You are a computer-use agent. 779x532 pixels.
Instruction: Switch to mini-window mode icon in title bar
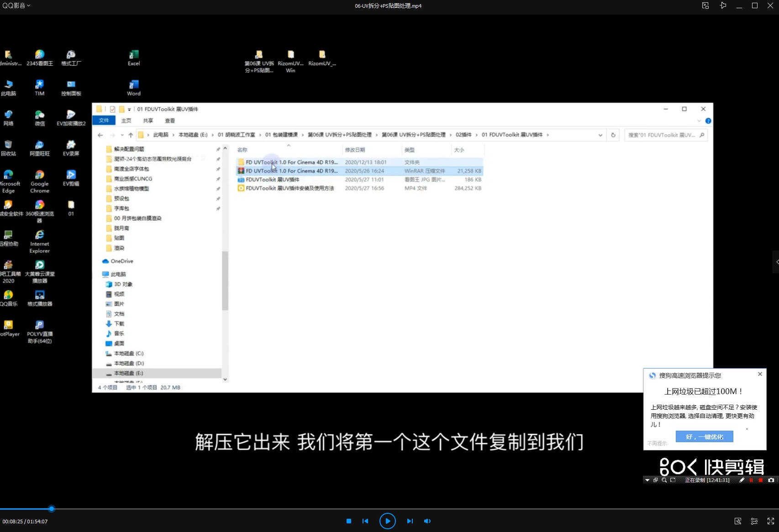(x=705, y=5)
